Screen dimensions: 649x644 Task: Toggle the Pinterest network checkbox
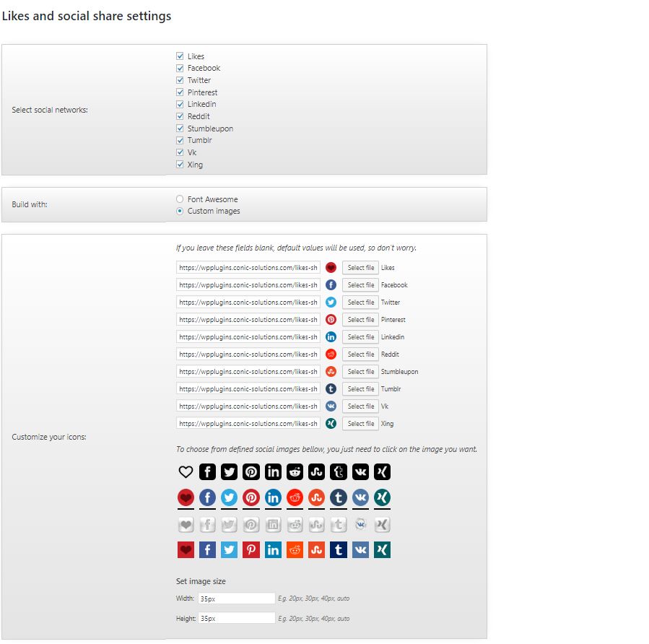coord(180,92)
